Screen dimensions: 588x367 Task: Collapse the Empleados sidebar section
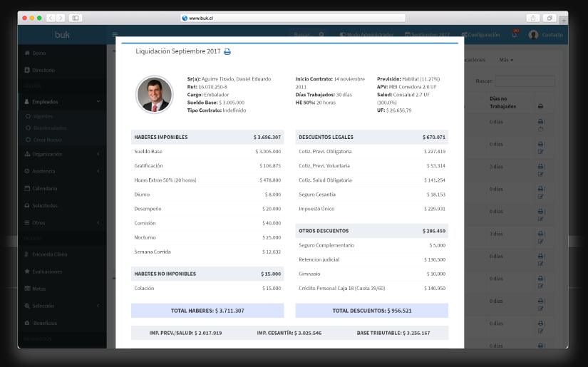[98, 102]
